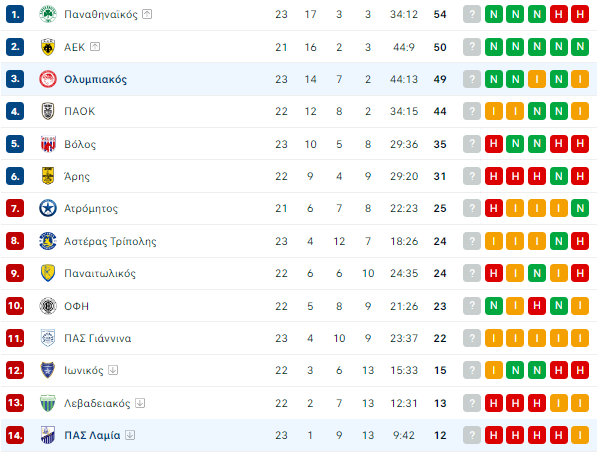Click the Βόλος team logo
Image resolution: width=597 pixels, height=459 pixels.
[48, 144]
